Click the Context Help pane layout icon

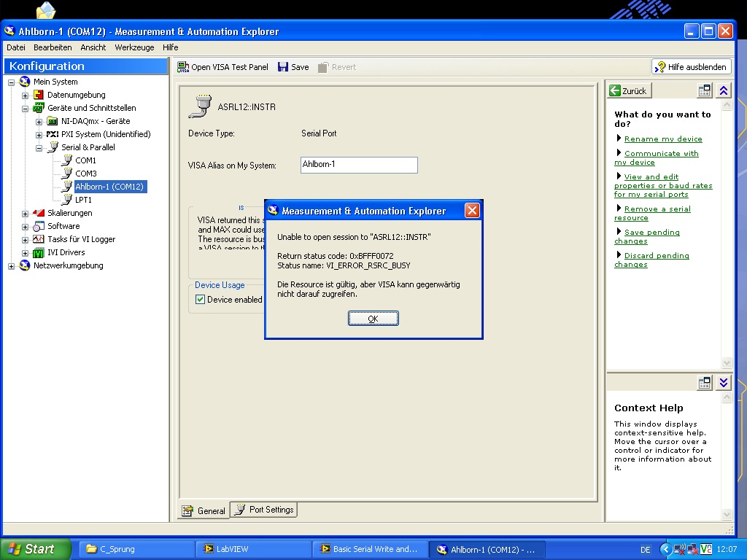(704, 383)
